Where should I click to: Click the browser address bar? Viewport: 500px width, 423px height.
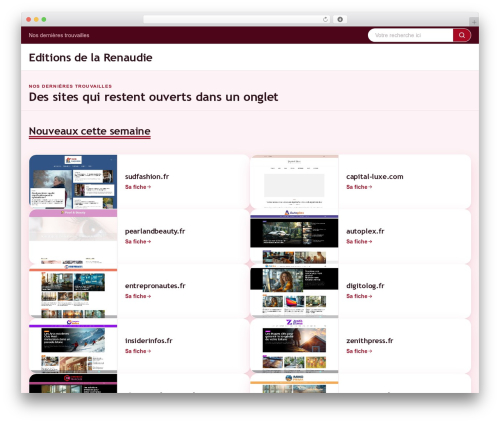[x=237, y=19]
